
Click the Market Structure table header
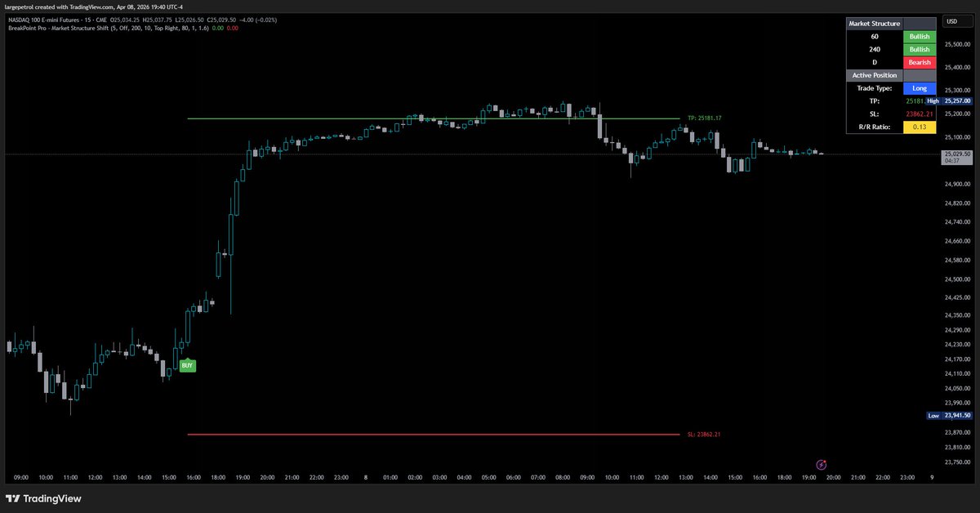(x=874, y=24)
